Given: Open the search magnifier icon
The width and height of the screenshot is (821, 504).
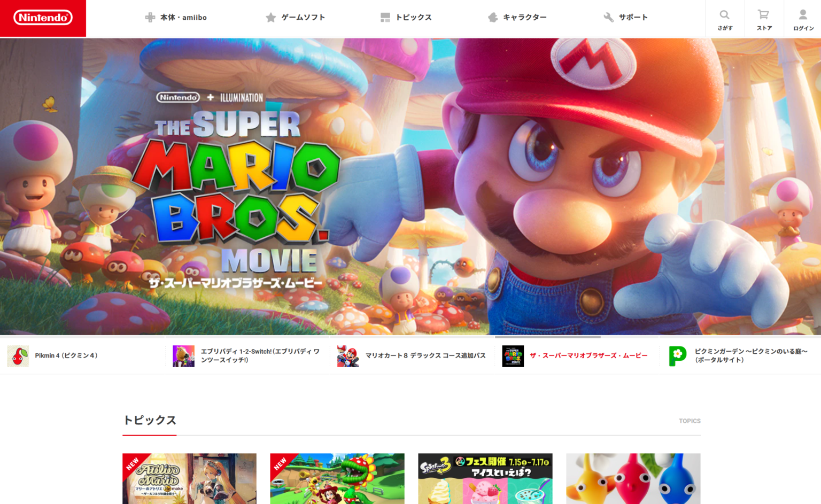Looking at the screenshot, I should pos(724,15).
